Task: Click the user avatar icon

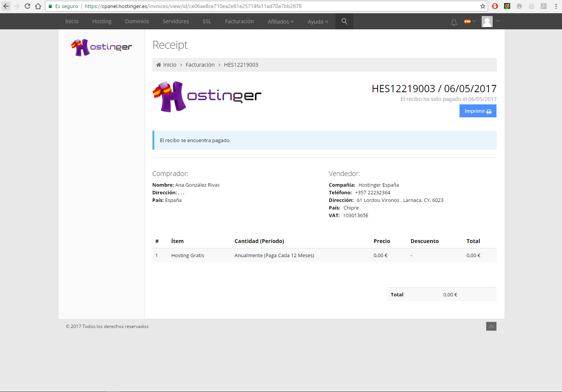Action: [487, 22]
